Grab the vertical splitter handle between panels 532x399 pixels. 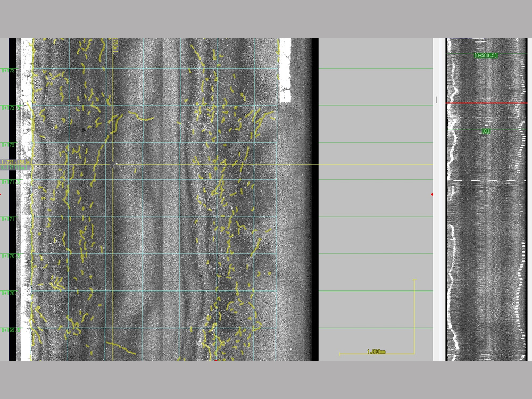(436, 99)
